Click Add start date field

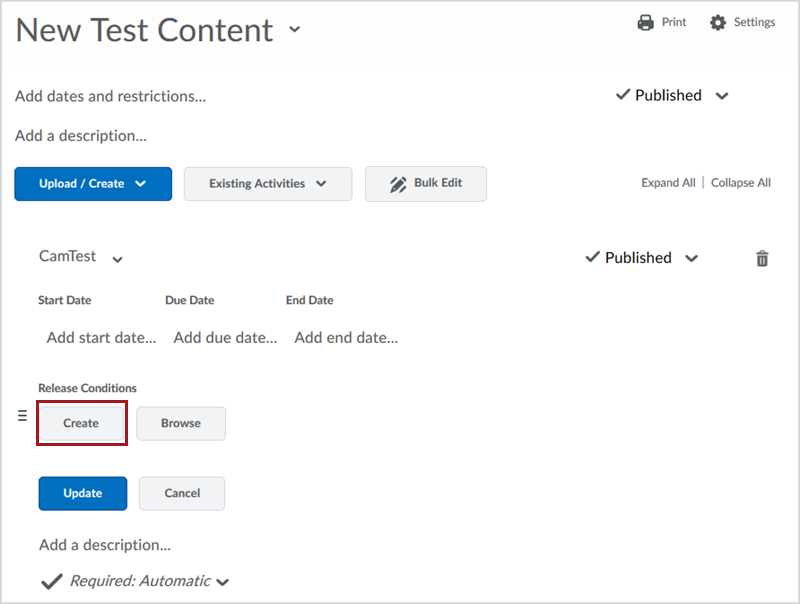tap(101, 337)
